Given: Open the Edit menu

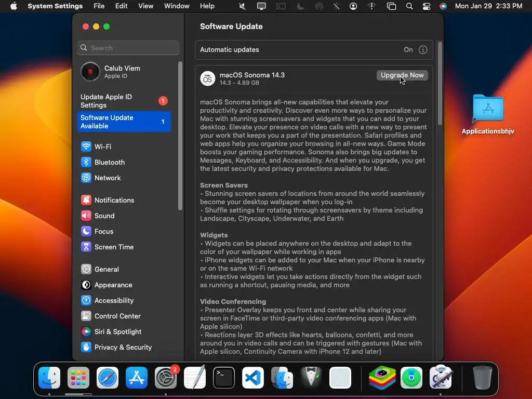Looking at the screenshot, I should pyautogui.click(x=121, y=6).
